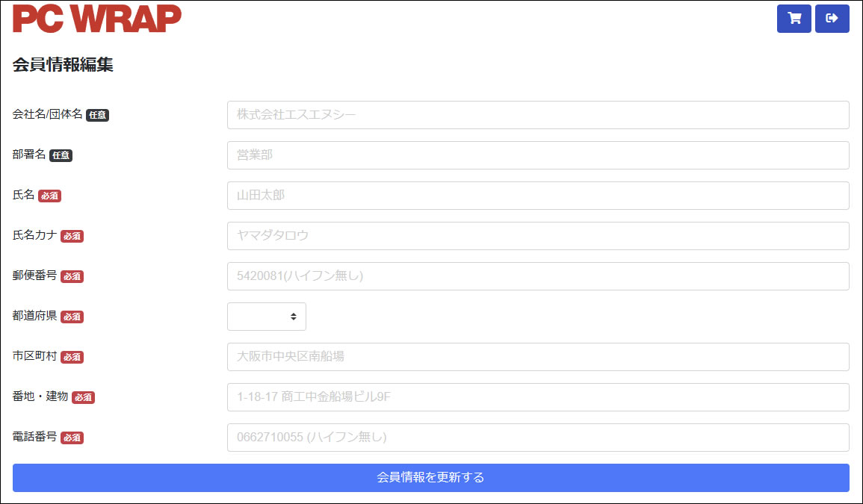Click the 会員情報を更新する button
The width and height of the screenshot is (863, 504).
[431, 478]
